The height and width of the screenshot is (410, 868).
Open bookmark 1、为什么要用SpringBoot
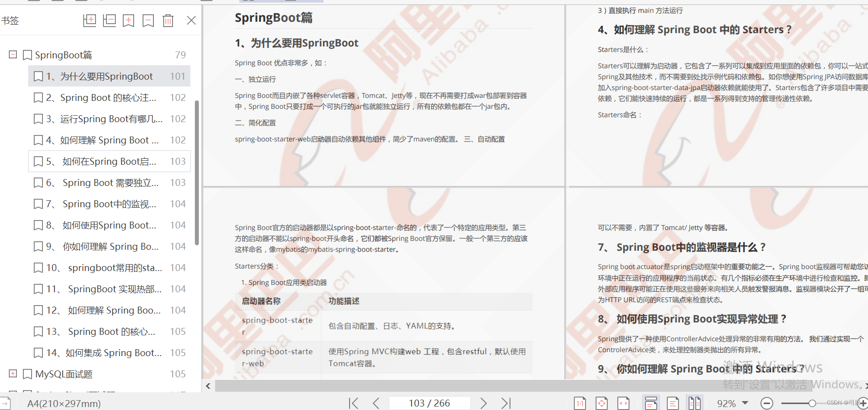pos(109,76)
